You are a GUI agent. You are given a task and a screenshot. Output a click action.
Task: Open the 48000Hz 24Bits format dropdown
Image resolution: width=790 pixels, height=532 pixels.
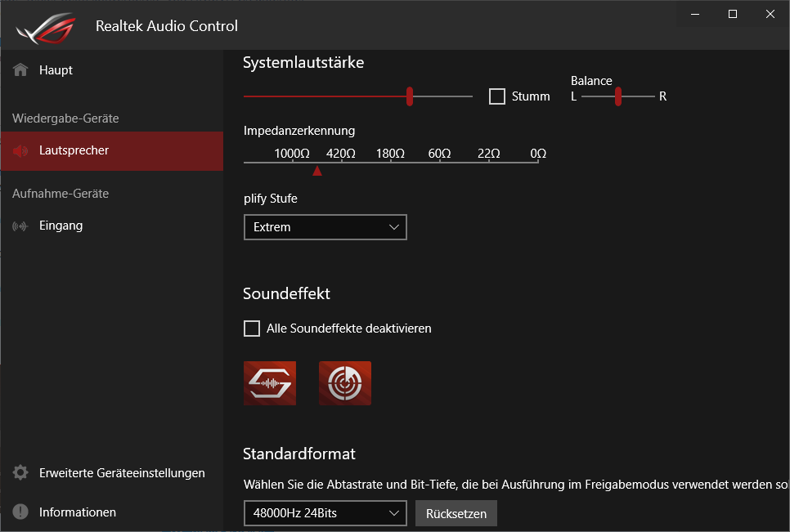[325, 513]
